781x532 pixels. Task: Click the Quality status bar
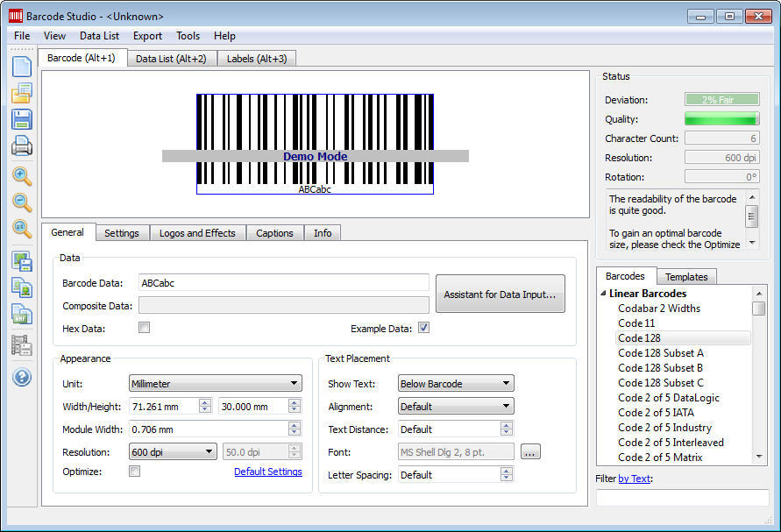[x=721, y=119]
